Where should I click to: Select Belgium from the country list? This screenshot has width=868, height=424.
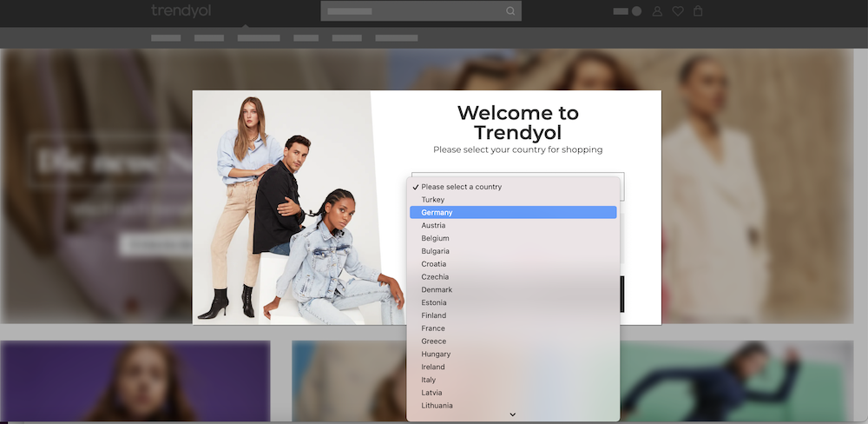click(513, 238)
